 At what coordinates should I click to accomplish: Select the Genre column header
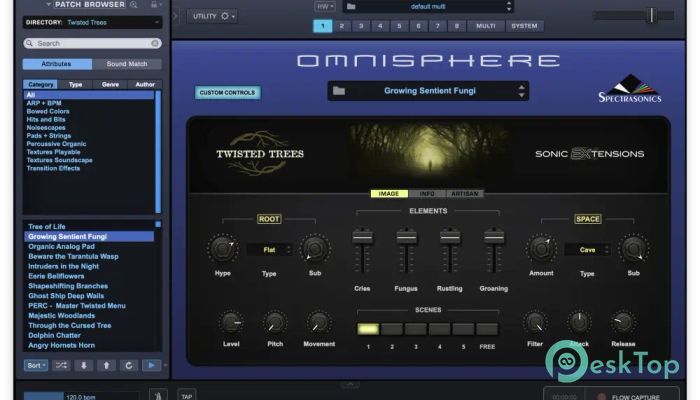(x=110, y=84)
